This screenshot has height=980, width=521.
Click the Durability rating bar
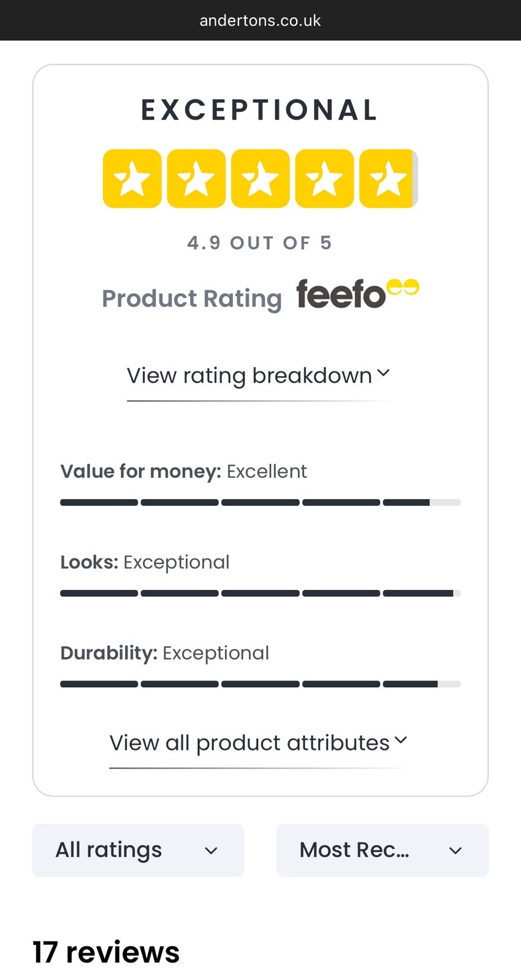click(x=260, y=684)
